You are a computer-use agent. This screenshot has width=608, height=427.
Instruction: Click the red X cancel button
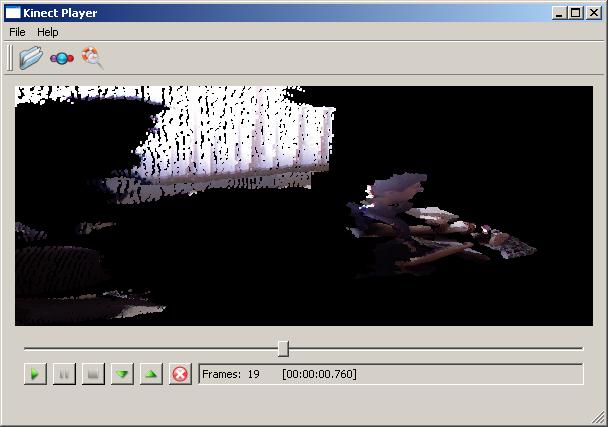pyautogui.click(x=180, y=374)
